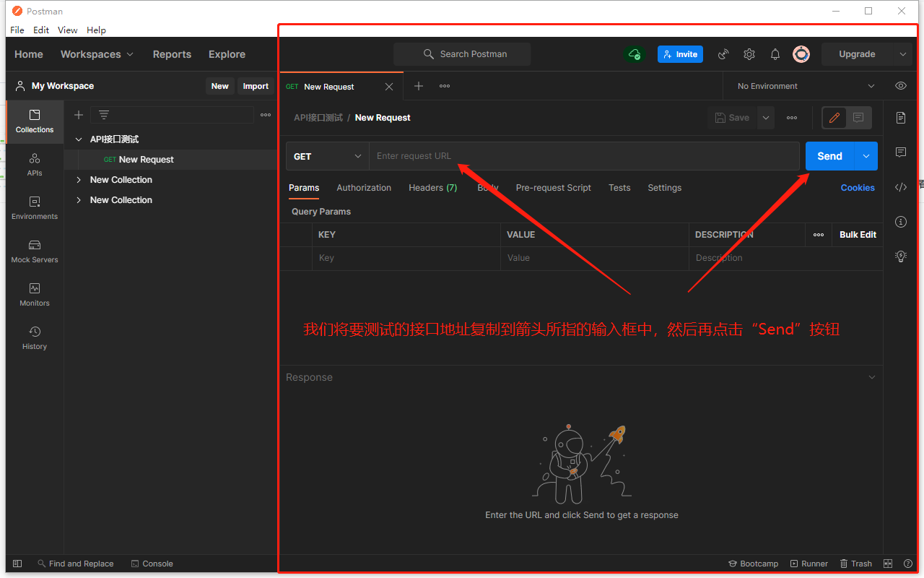Open a new request tab with plus
Image resolution: width=924 pixels, height=578 pixels.
(419, 86)
